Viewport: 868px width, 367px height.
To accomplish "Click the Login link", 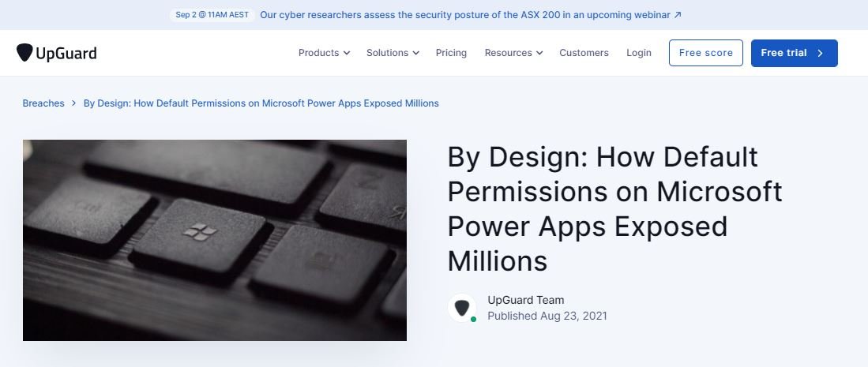I will click(639, 53).
